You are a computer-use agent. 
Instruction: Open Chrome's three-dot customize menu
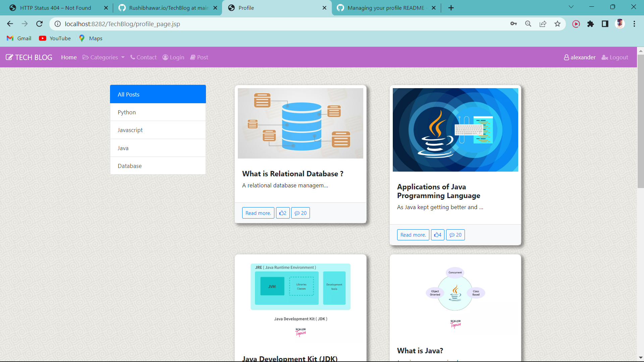click(634, 24)
